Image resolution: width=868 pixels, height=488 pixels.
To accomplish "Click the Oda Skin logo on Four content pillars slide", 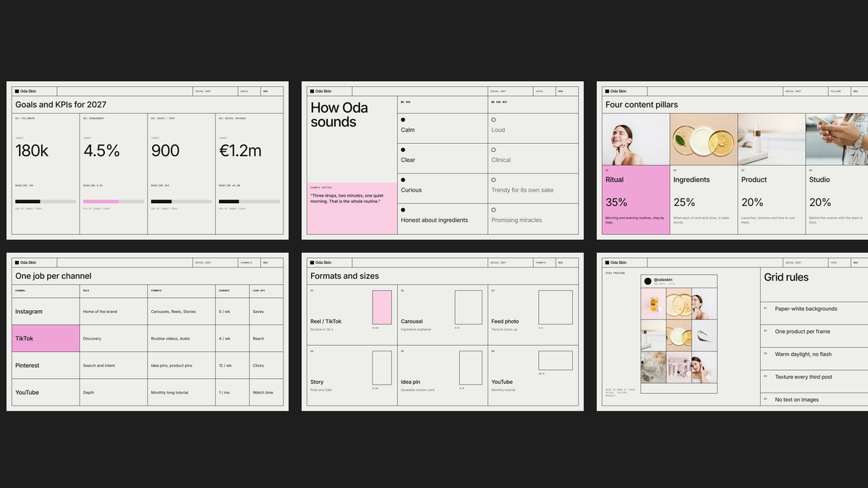I will (616, 91).
